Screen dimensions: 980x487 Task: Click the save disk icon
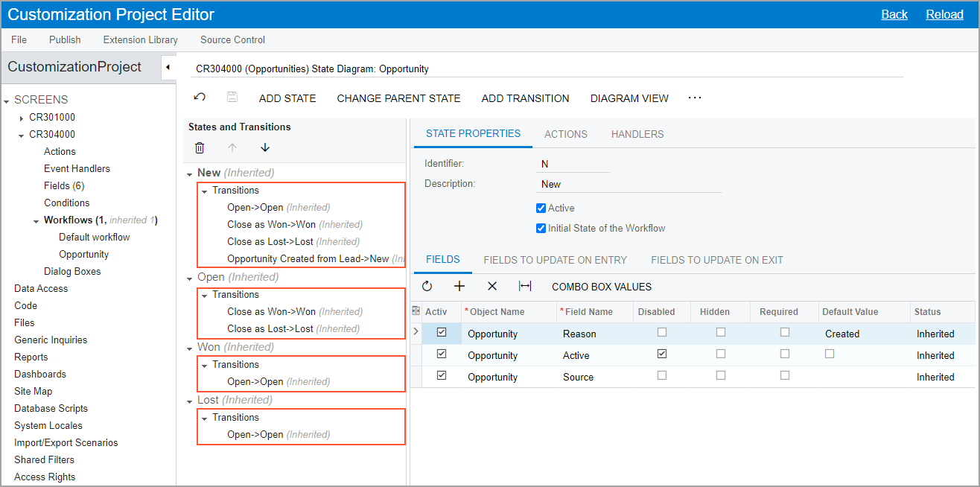[x=232, y=98]
